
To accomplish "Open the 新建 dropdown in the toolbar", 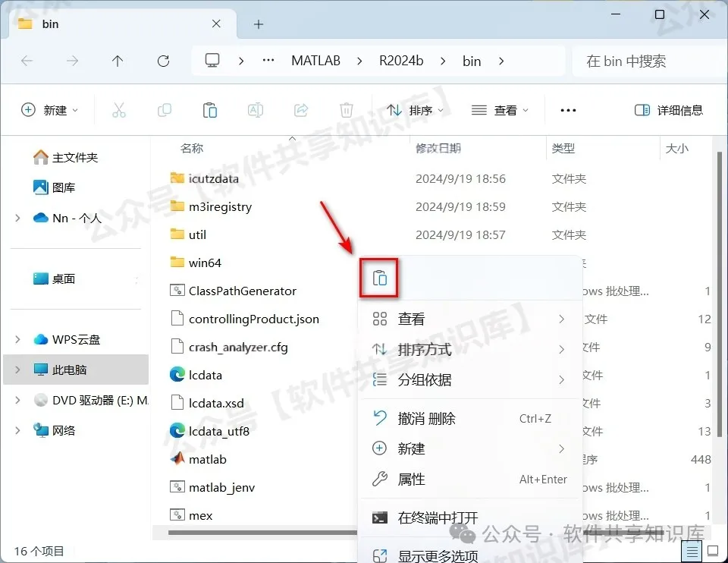I will point(50,110).
